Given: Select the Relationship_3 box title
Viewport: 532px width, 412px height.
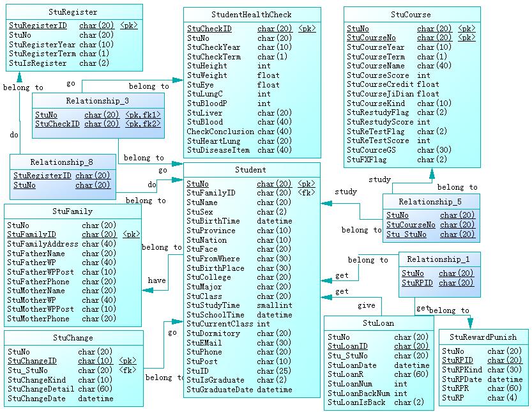Looking at the screenshot, I should coord(97,101).
